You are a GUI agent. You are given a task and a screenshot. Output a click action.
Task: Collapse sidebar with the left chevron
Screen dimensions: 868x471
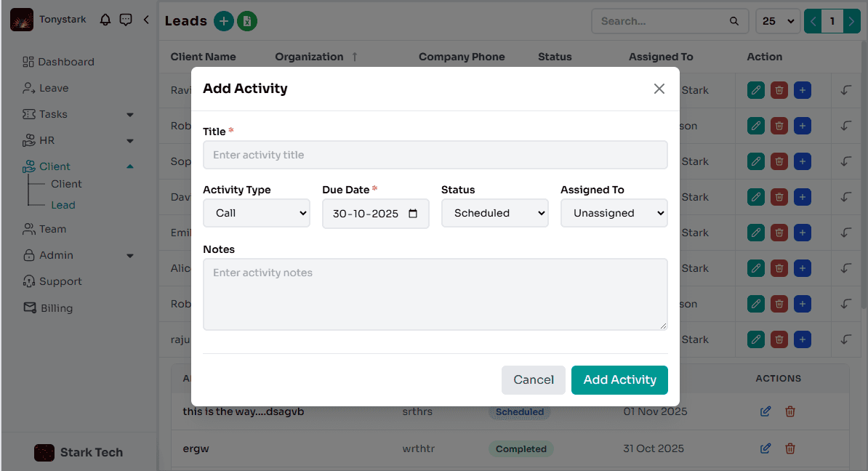[x=146, y=20]
